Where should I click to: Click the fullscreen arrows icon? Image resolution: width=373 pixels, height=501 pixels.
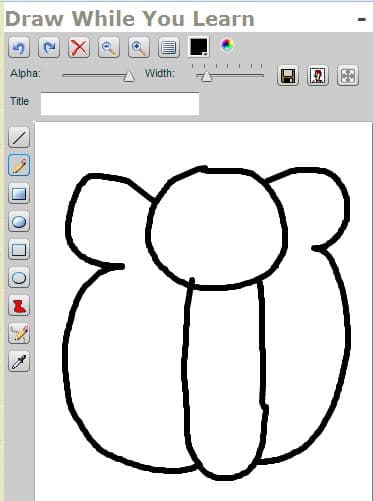pos(348,76)
